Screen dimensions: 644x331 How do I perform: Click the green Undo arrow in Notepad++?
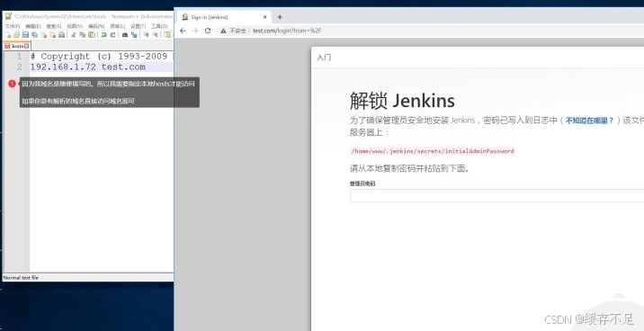(x=104, y=35)
